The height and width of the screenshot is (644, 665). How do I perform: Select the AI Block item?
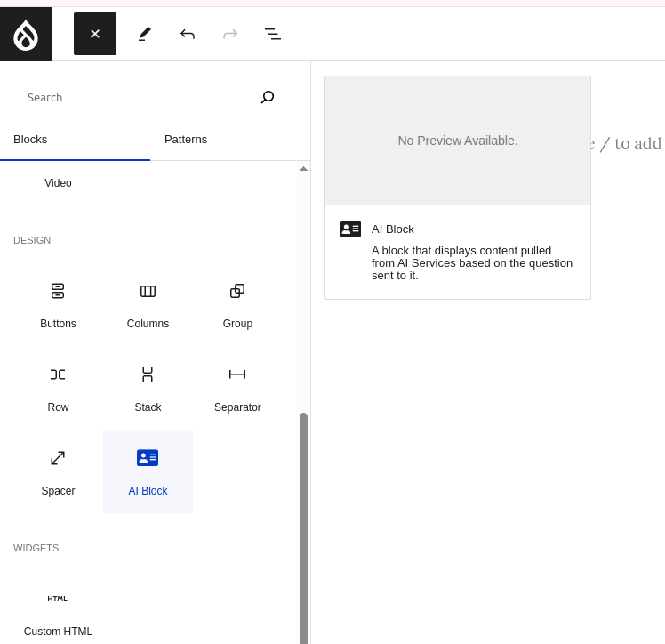coord(148,471)
